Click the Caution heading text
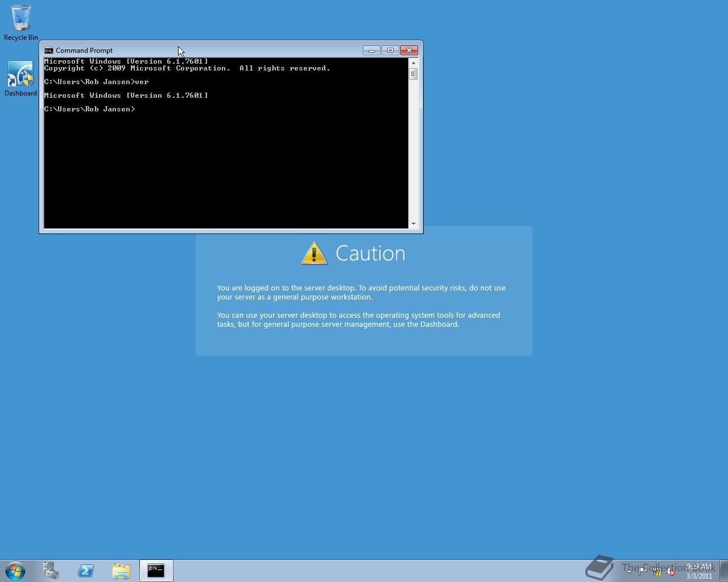The height and width of the screenshot is (582, 728). coord(370,253)
